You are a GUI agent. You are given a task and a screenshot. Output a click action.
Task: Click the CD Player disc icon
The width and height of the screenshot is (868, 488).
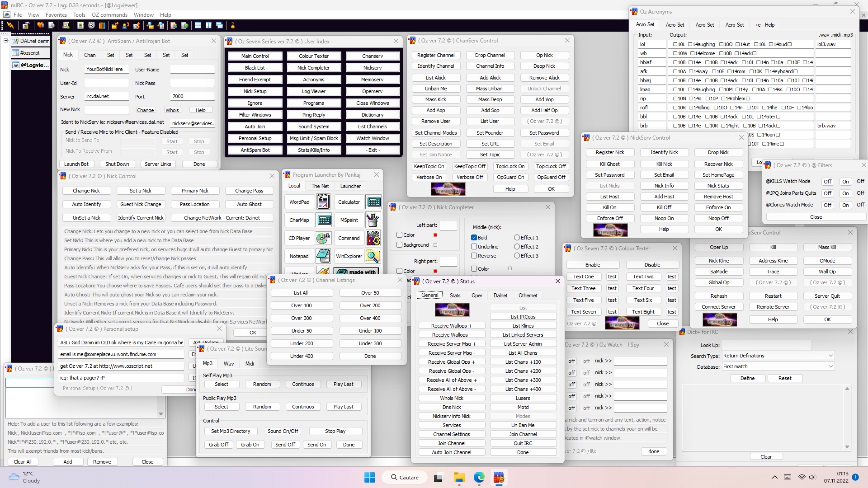[x=323, y=238]
